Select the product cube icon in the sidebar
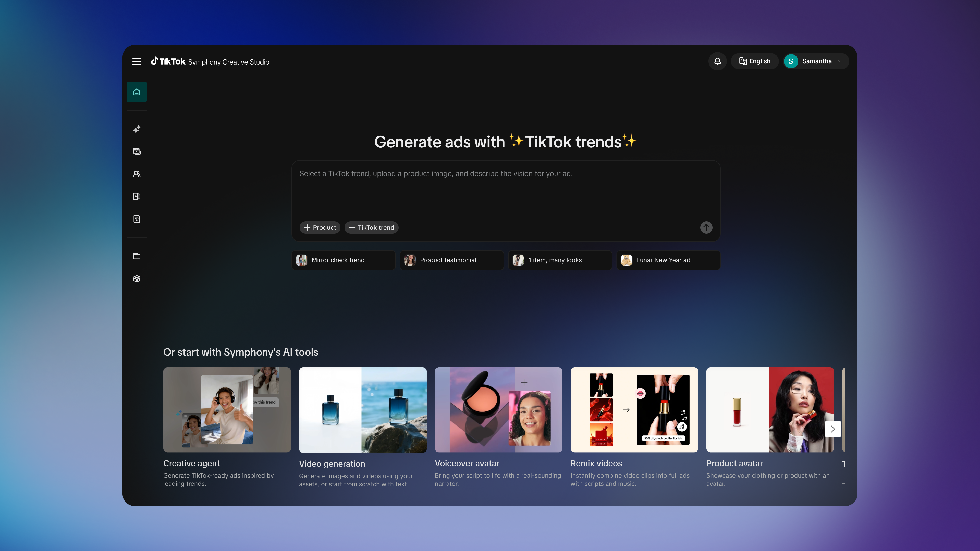The image size is (980, 551). point(137,278)
